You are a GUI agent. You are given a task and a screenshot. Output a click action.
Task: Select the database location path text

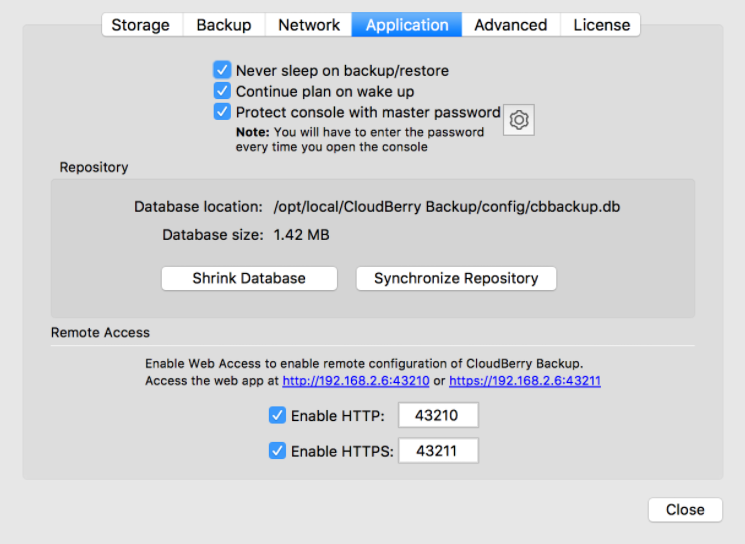coord(447,207)
